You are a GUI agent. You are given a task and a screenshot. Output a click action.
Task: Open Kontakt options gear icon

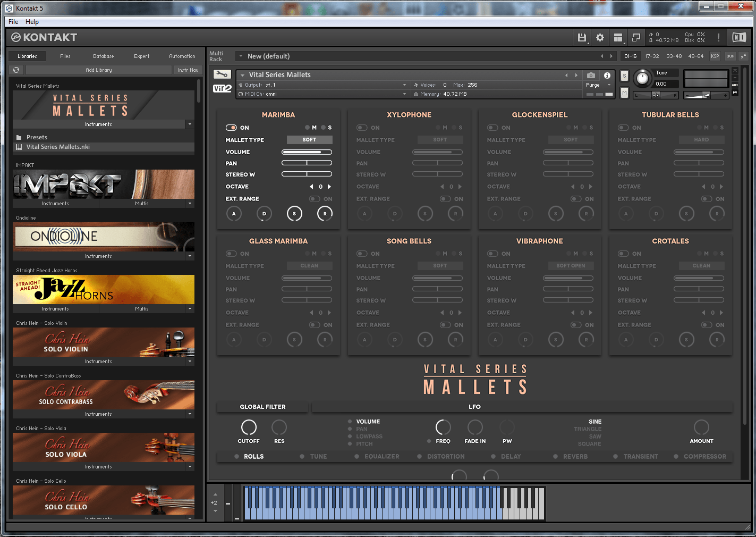coord(600,37)
